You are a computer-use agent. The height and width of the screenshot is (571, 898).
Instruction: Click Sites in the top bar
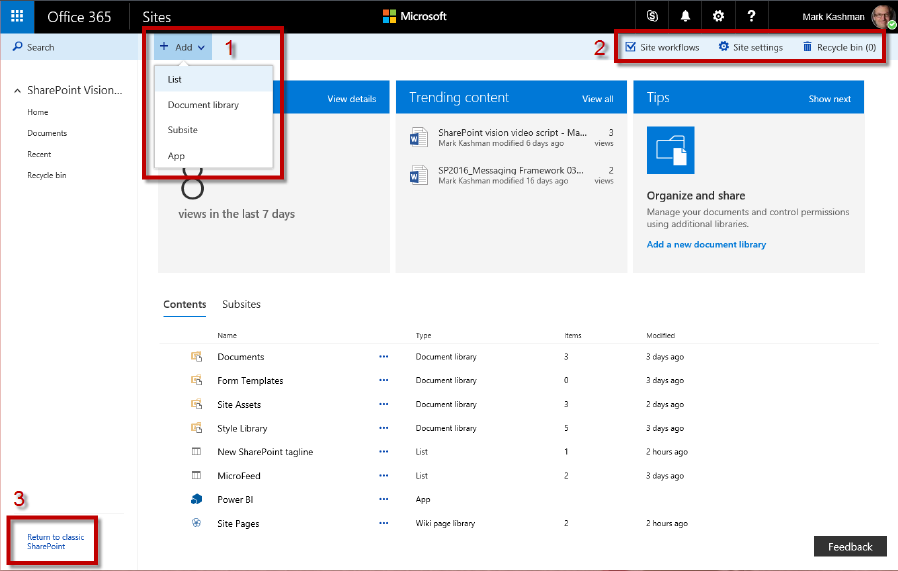tap(156, 17)
